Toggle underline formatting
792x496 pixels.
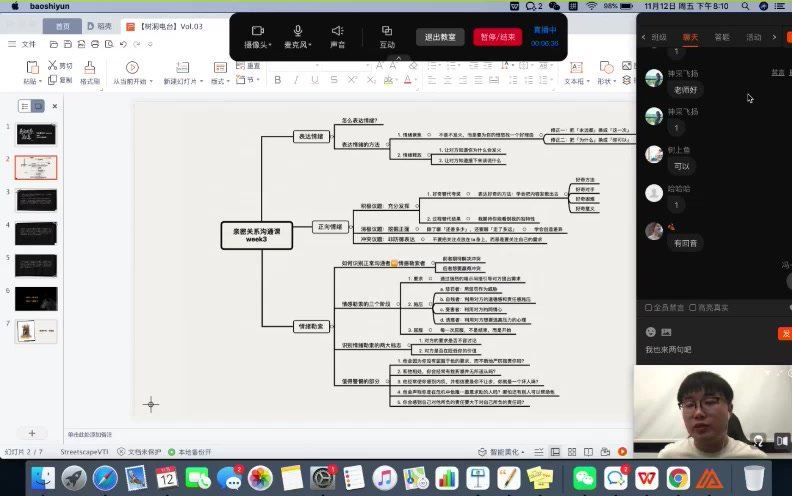(315, 80)
